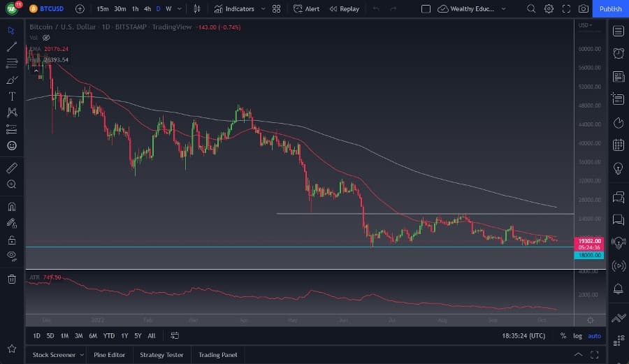Open indicator templates grid icon
Screen dimensions: 629x364
pos(276,9)
